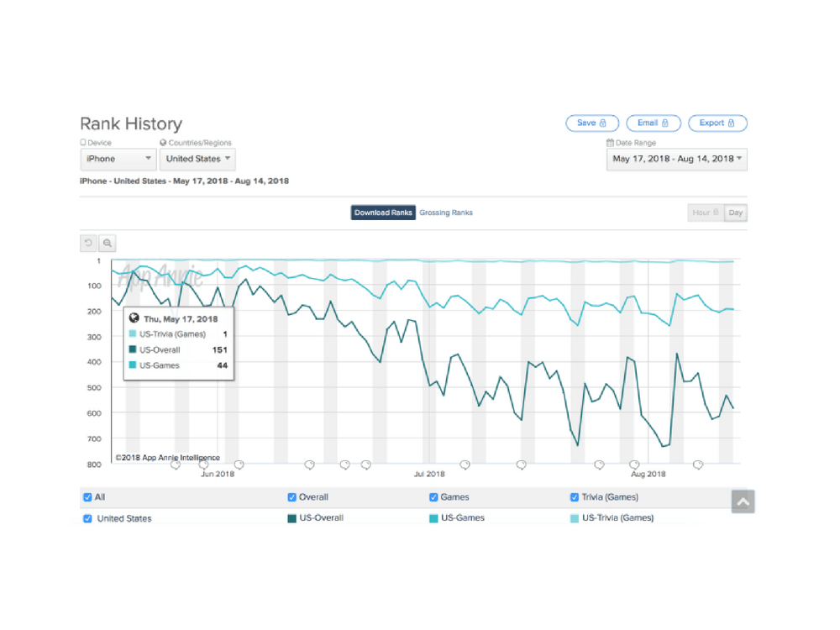Uncheck the All checkbox
The image size is (840, 630).
coord(87,497)
